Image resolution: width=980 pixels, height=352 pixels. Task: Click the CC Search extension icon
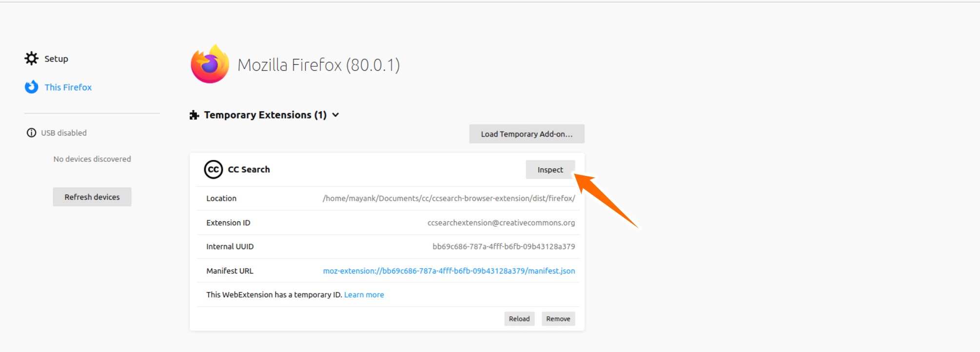(x=214, y=170)
